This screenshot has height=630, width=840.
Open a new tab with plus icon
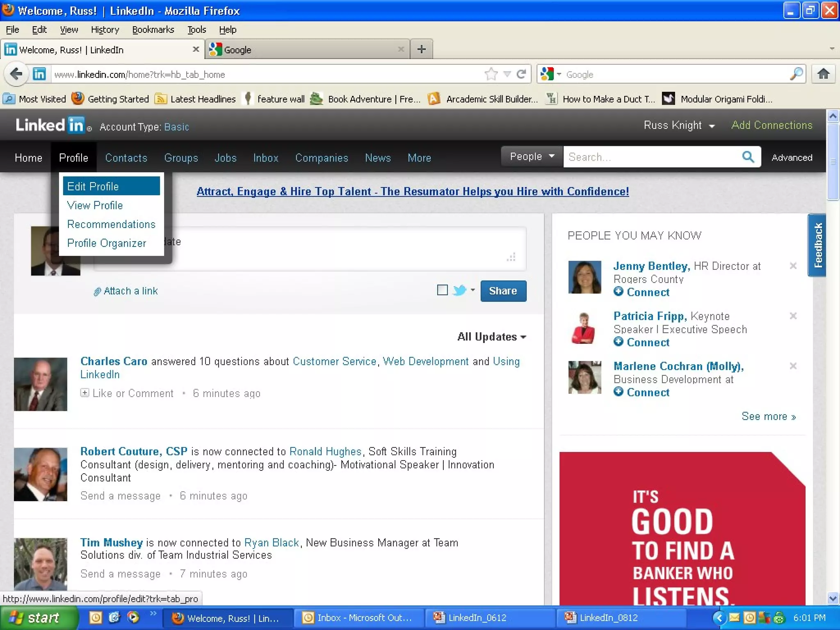pos(421,50)
